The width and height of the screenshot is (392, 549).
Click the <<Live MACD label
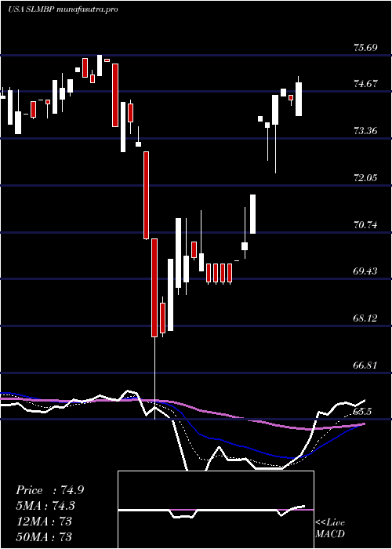pos(330,528)
